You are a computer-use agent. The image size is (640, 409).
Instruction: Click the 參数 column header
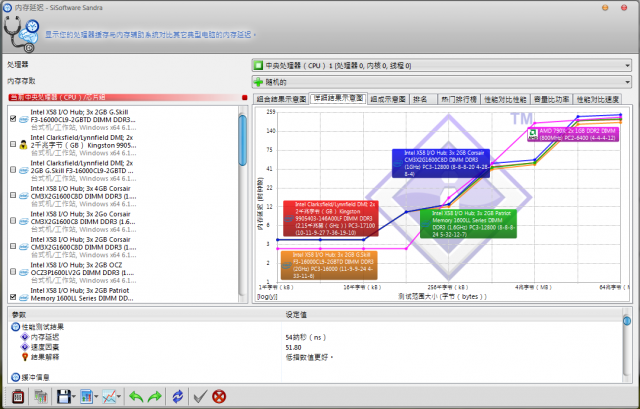tap(19, 315)
